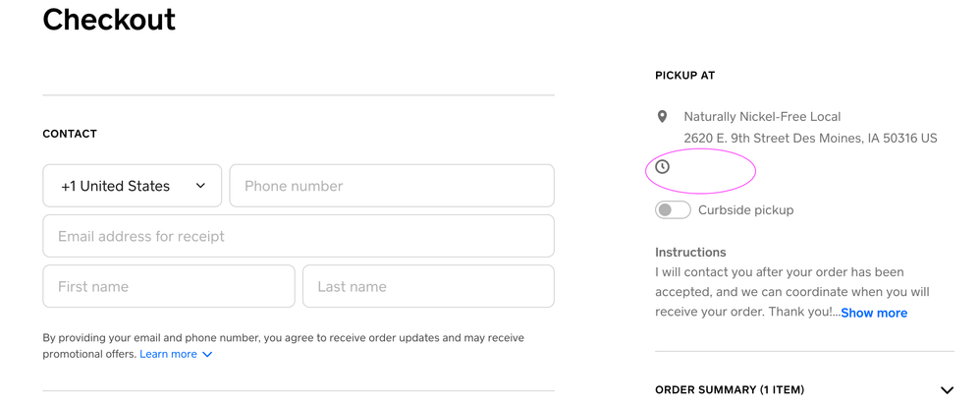Click the Checkout page heading
This screenshot has width=980, height=407.
109,19
